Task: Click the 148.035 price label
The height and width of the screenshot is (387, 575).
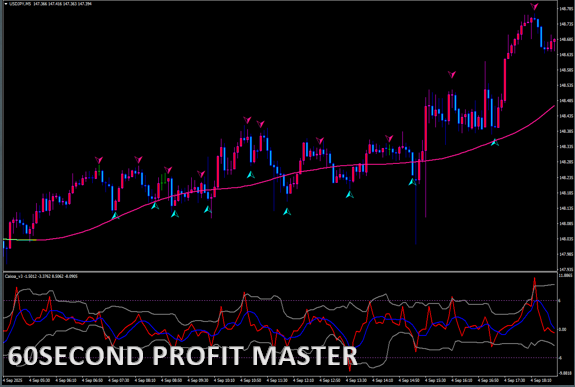Action: click(x=566, y=238)
